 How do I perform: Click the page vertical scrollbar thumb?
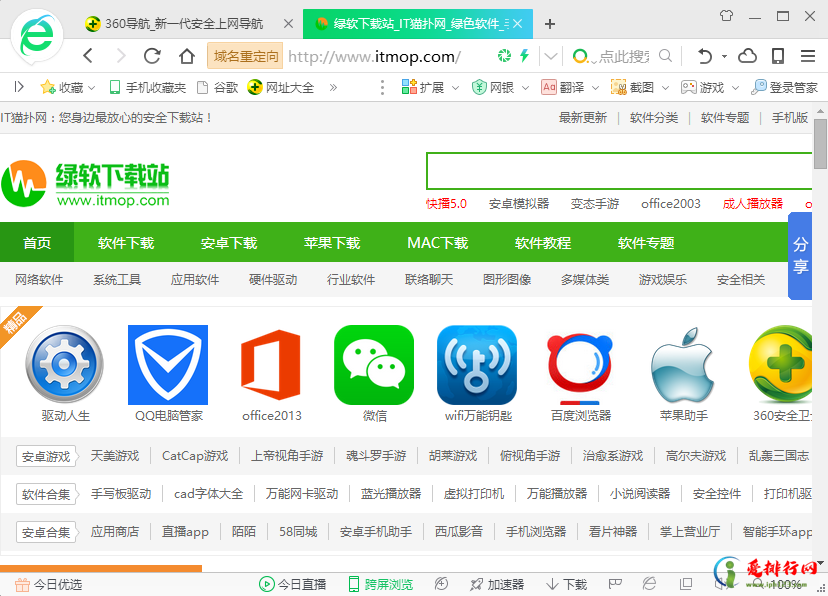[820, 144]
